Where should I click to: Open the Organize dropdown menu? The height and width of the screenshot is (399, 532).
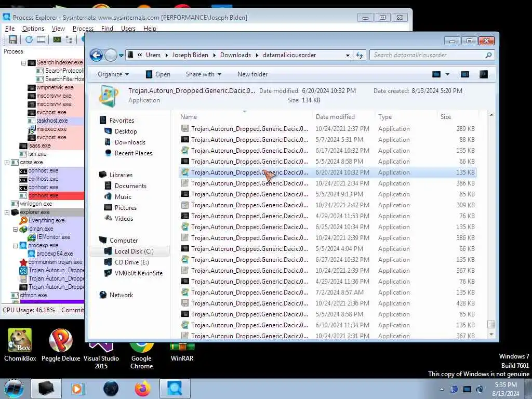113,74
